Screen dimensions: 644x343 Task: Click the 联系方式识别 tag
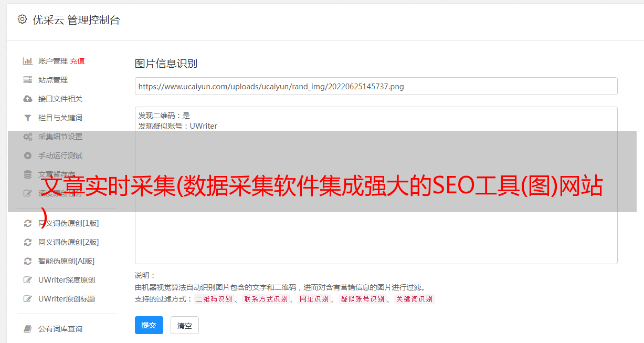click(266, 299)
